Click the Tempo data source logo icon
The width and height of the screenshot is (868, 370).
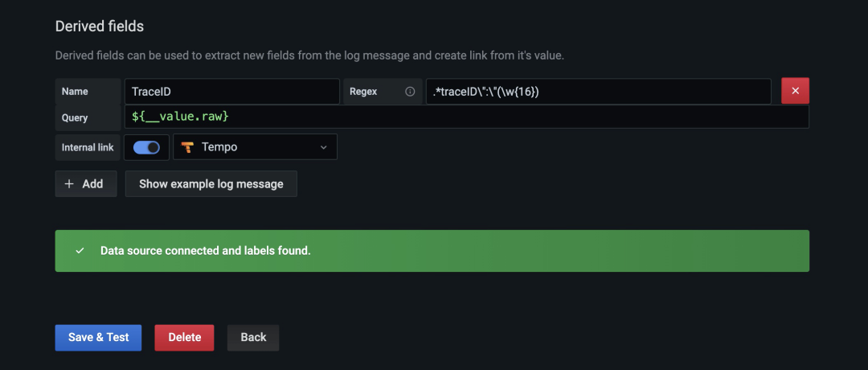187,147
